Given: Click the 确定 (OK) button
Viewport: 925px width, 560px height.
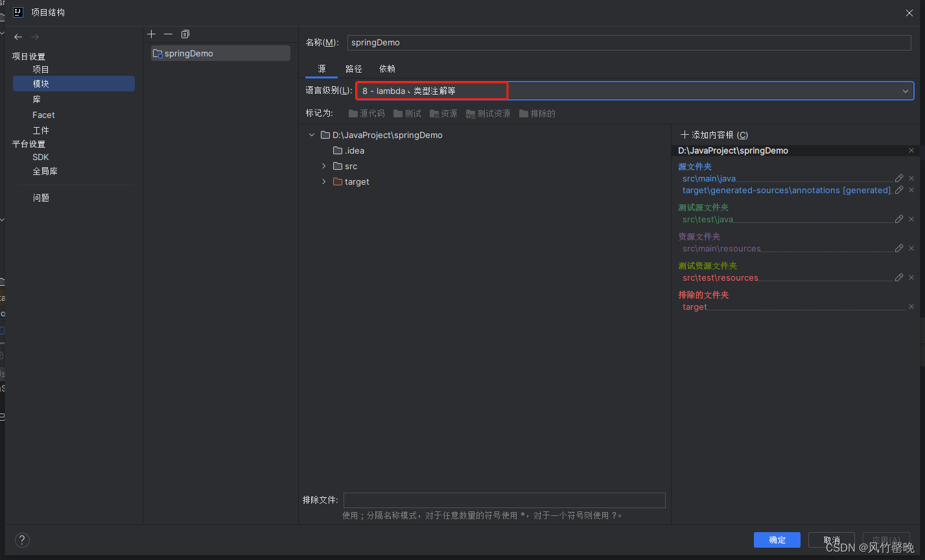Looking at the screenshot, I should 777,540.
